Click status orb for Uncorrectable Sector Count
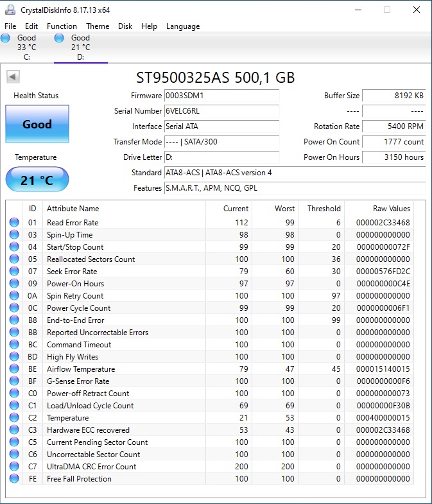 pyautogui.click(x=14, y=454)
